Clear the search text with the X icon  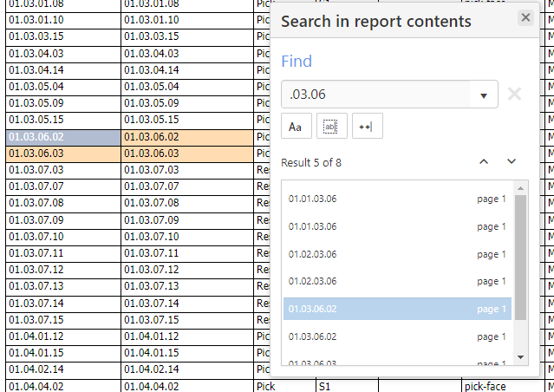click(514, 94)
